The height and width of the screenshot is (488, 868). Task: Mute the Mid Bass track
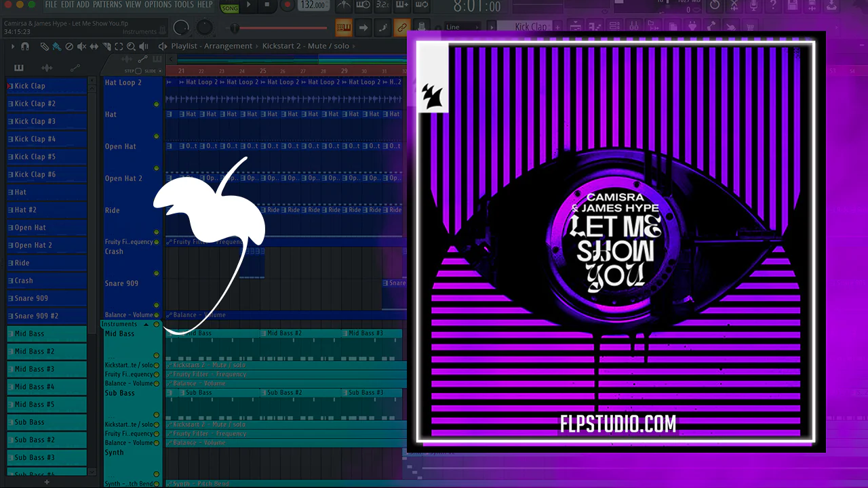[157, 355]
